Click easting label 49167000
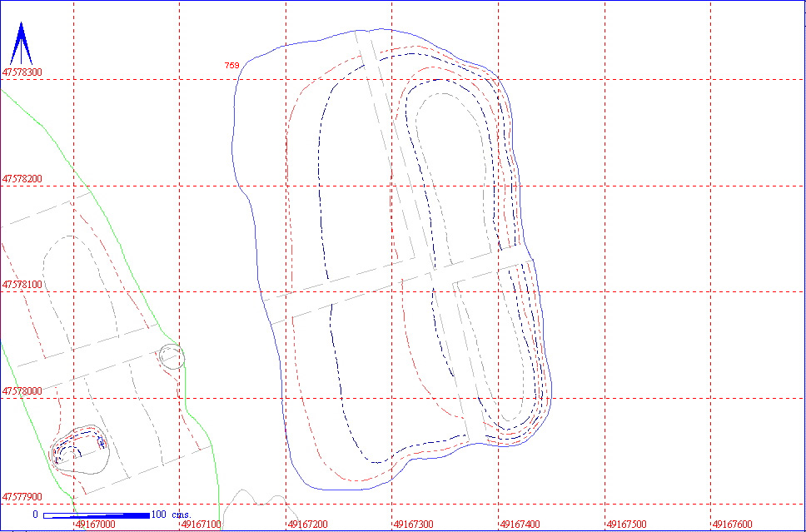Image resolution: width=806 pixels, height=532 pixels. [x=96, y=525]
